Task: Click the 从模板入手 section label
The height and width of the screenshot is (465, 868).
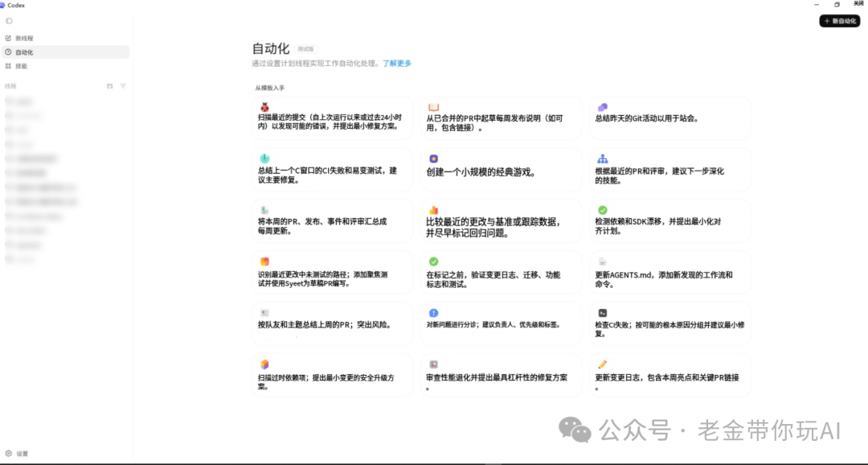Action: pyautogui.click(x=269, y=88)
